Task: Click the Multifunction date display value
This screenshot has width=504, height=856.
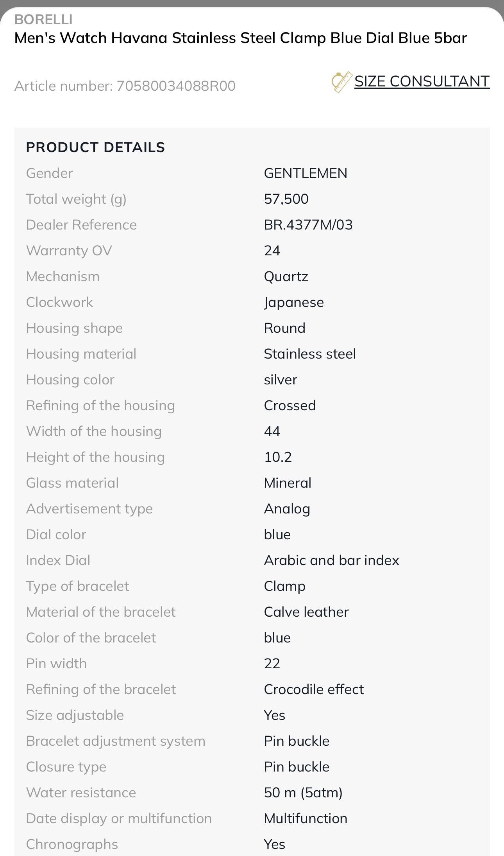Action: tap(306, 818)
